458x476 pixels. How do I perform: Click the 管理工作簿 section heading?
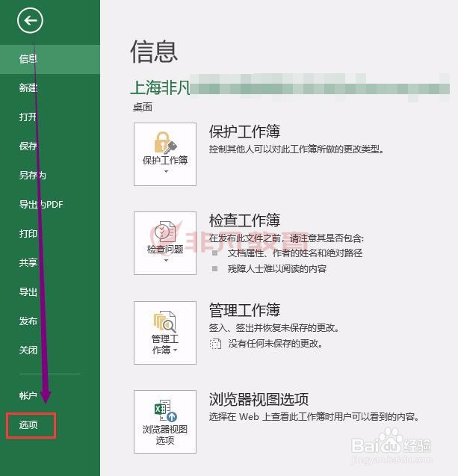point(244,310)
